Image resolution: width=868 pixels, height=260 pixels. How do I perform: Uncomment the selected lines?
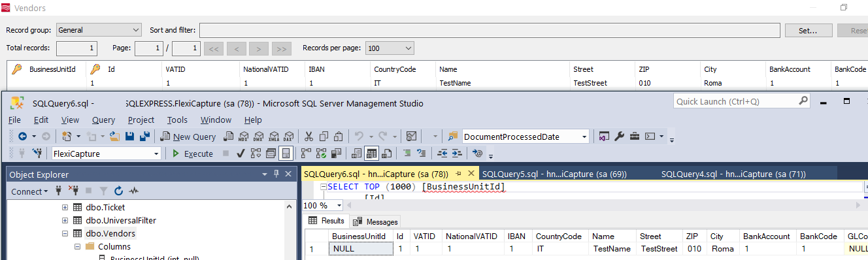[x=421, y=154]
